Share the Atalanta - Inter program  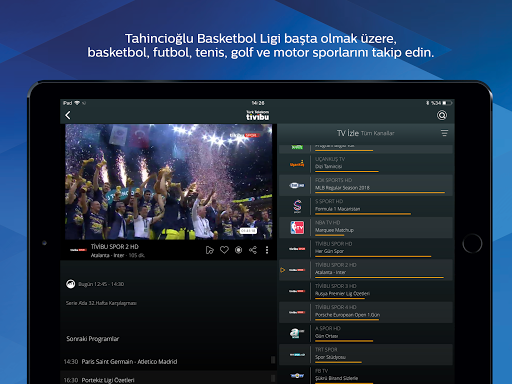point(253,250)
